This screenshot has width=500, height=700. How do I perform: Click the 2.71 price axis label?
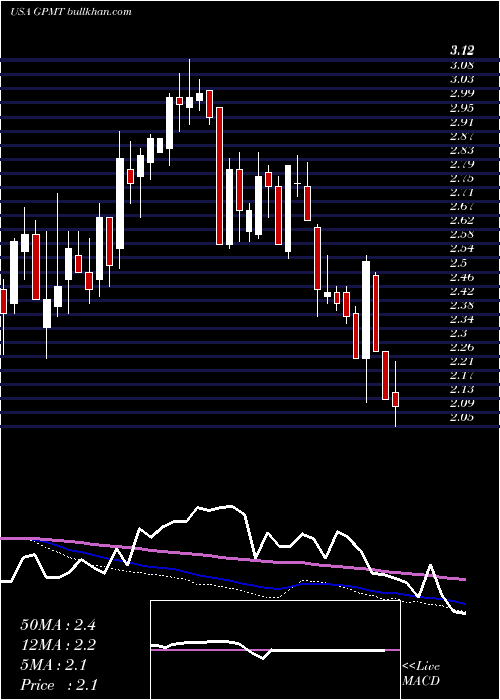[462, 192]
